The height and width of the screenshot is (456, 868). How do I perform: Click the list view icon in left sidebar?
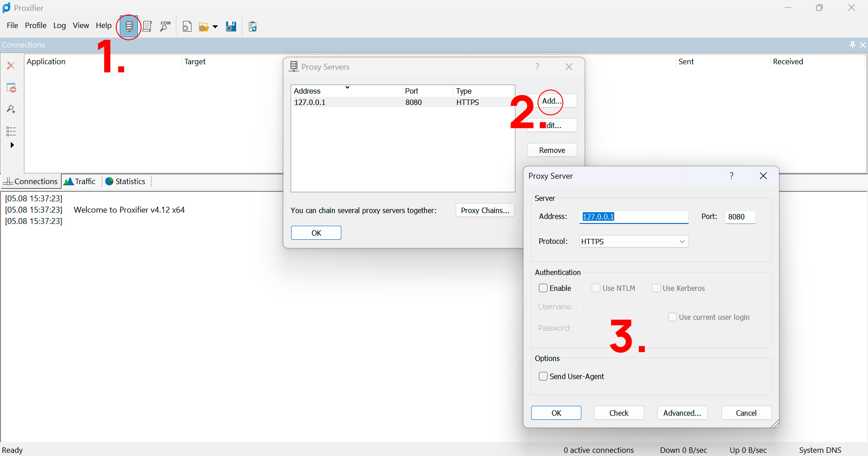(11, 132)
